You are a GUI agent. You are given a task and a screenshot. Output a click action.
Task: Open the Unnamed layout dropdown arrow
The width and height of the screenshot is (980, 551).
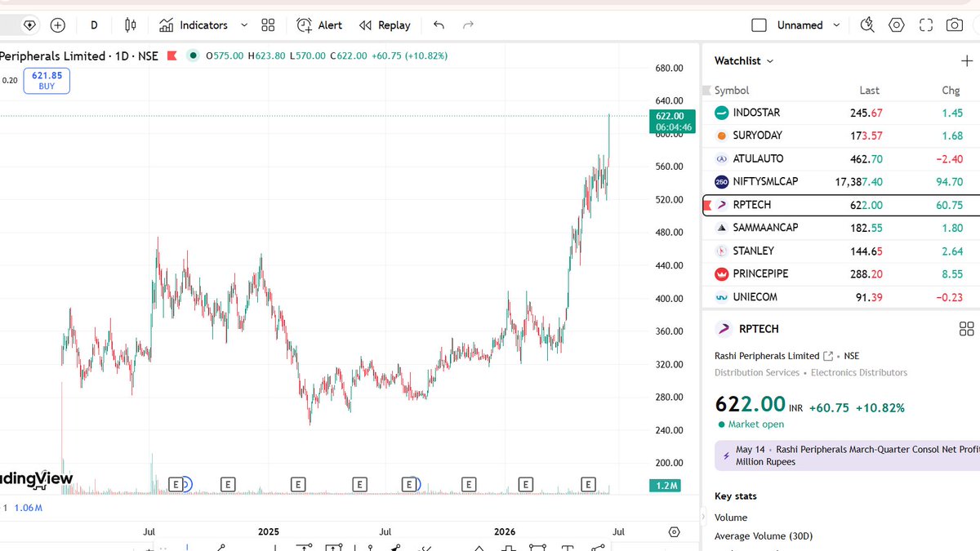tap(836, 25)
